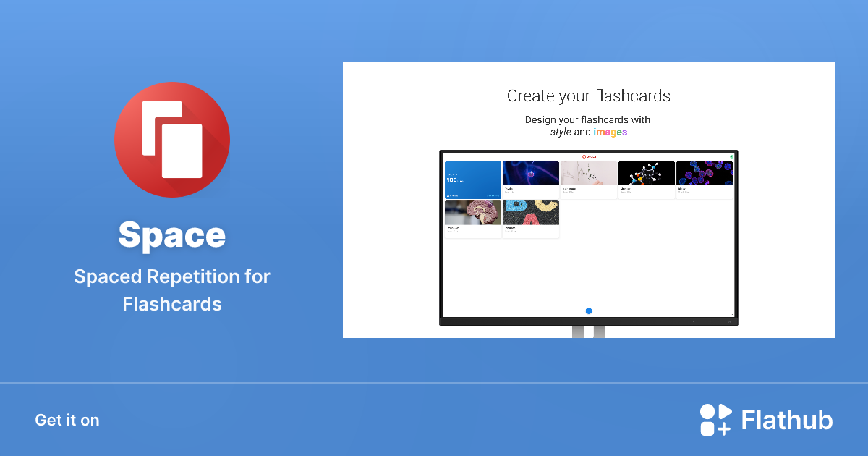The height and width of the screenshot is (456, 868).
Task: Click the small icon on the blue stats card
Action: coord(448,195)
